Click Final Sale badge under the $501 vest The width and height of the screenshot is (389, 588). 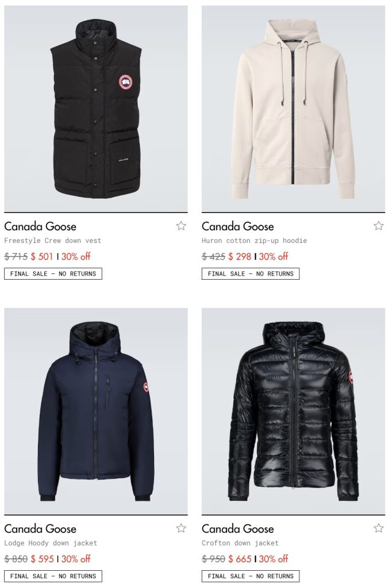(53, 274)
